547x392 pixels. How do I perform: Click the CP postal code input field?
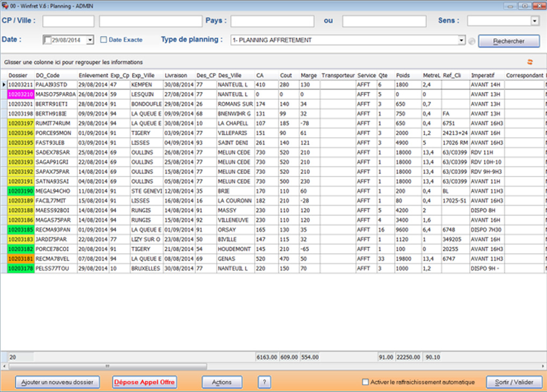point(68,21)
